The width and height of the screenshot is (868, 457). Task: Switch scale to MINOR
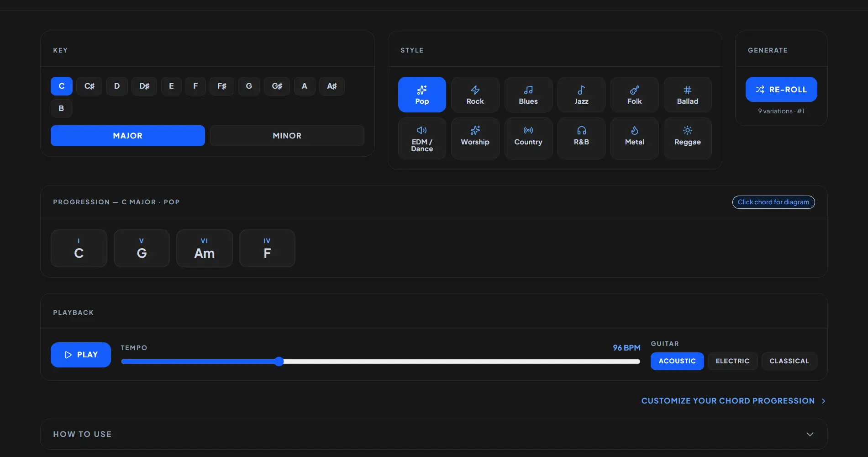(287, 136)
